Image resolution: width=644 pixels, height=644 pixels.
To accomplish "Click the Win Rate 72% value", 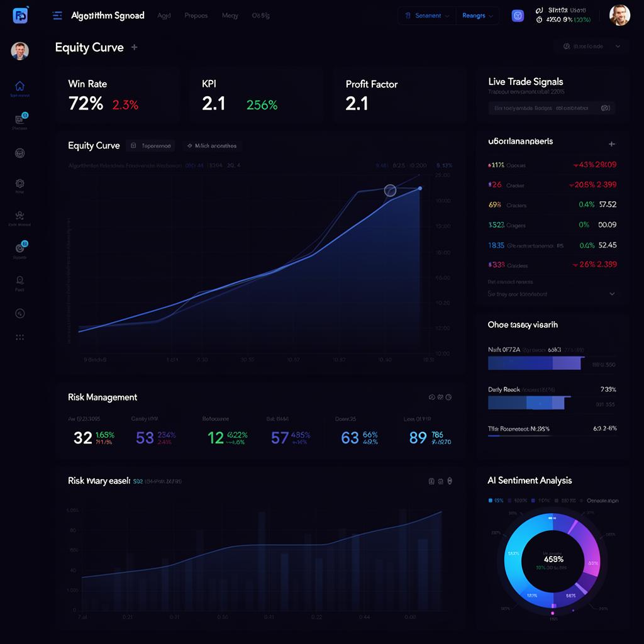I will [x=86, y=103].
